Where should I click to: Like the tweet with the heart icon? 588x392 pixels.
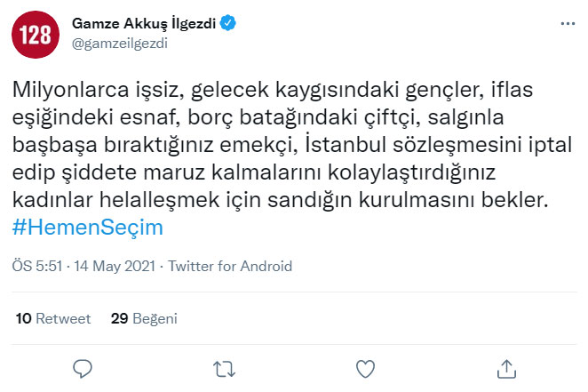pyautogui.click(x=365, y=367)
